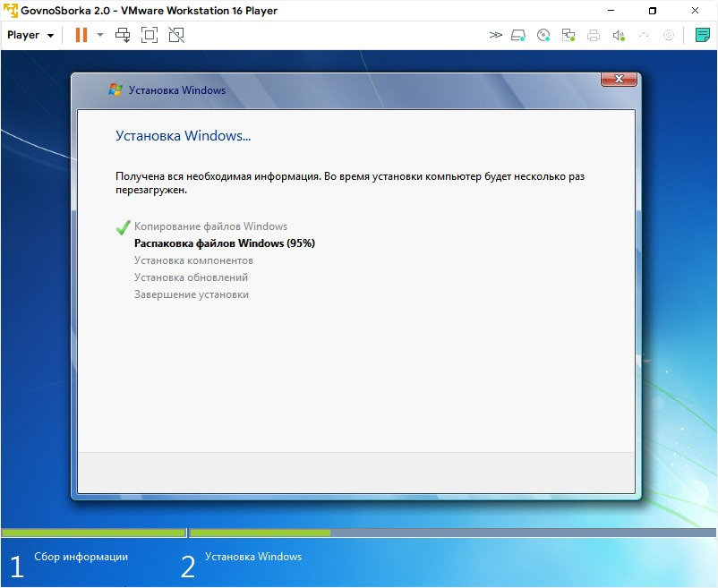Close the Windows setup dialog
Screen dimensions: 718x588
coord(619,79)
